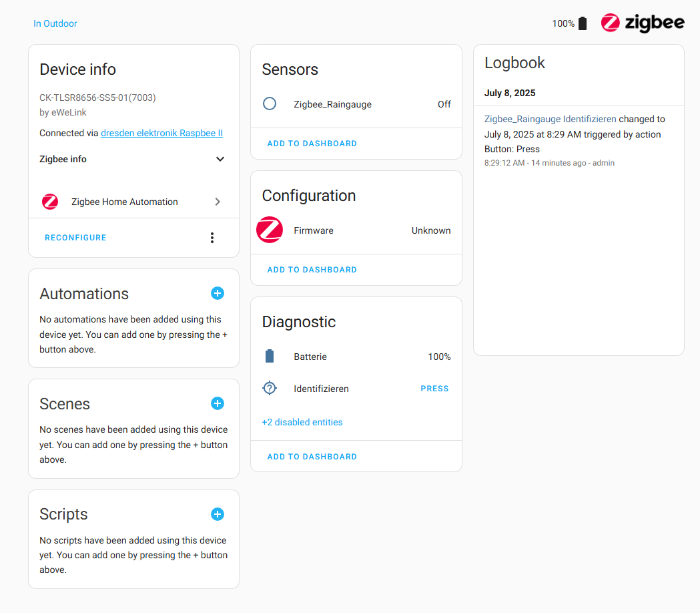The image size is (700, 613).
Task: Open the In Outdoor area link
Action: click(x=55, y=23)
